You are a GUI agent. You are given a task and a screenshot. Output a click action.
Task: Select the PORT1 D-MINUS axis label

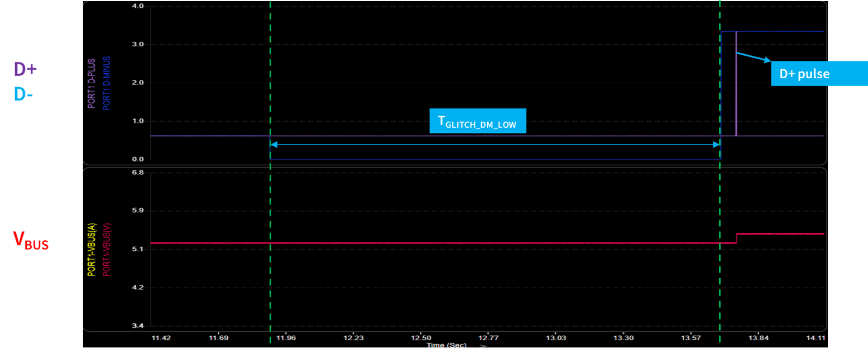coord(107,82)
